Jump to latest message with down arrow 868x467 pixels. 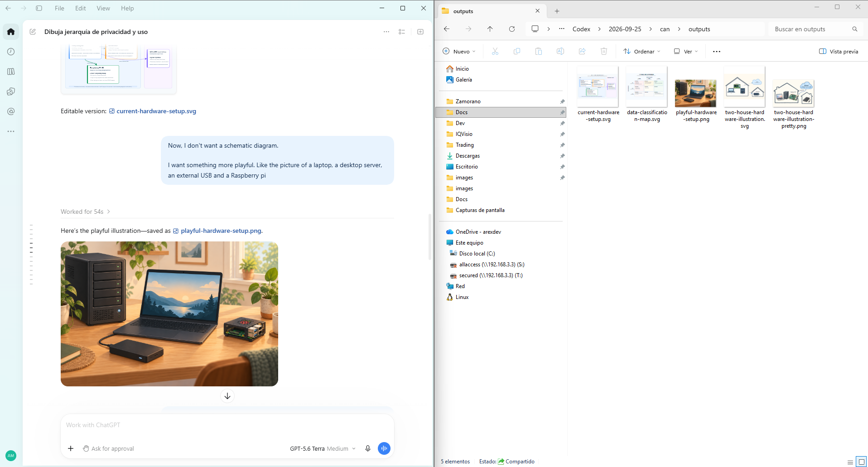click(227, 396)
